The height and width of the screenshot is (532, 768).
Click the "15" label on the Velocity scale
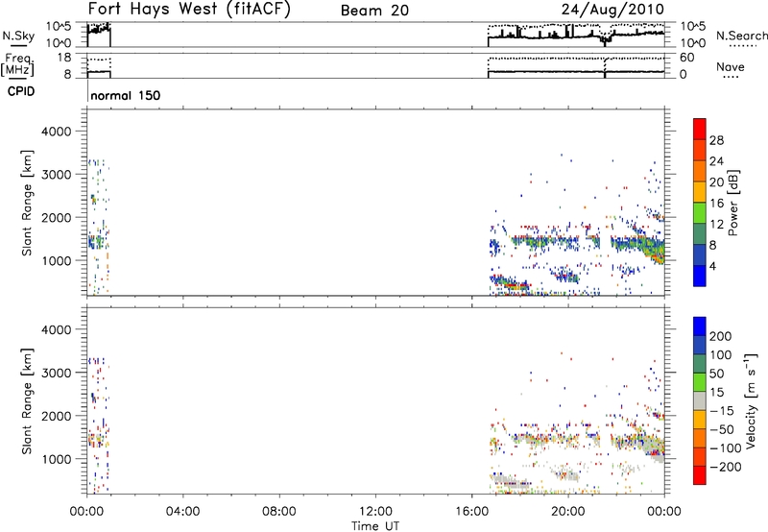point(716,393)
